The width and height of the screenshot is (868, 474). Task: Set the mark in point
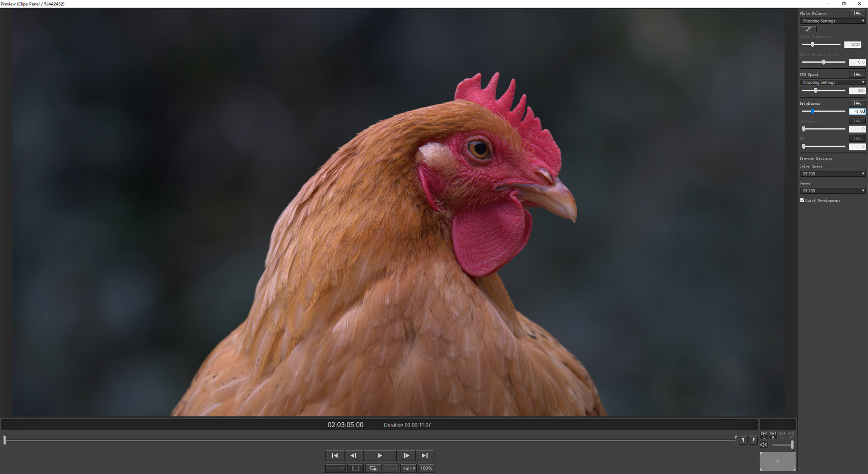pyautogui.click(x=743, y=441)
